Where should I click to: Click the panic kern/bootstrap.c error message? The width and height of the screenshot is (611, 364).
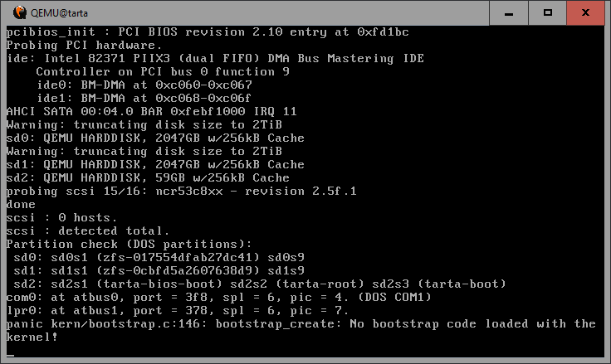[301, 323]
